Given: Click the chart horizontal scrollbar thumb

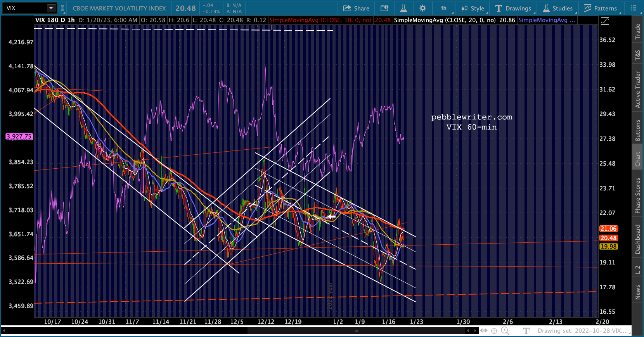Looking at the screenshot, I should tap(356, 331).
